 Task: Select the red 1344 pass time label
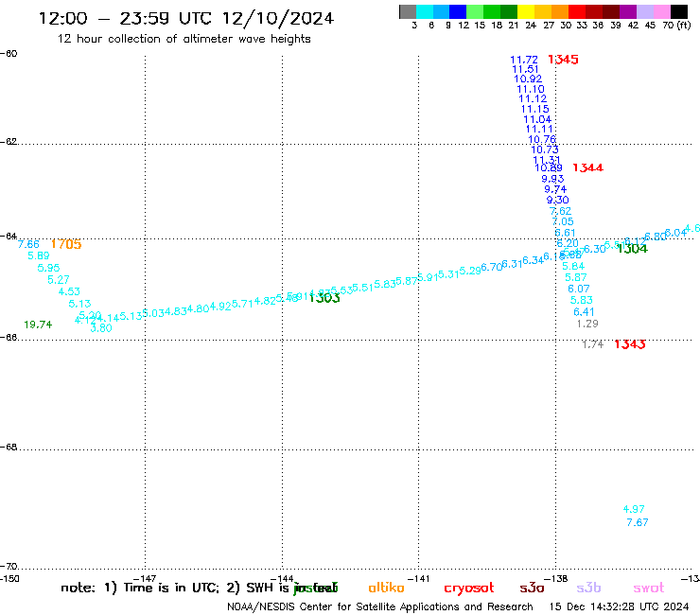pos(588,167)
